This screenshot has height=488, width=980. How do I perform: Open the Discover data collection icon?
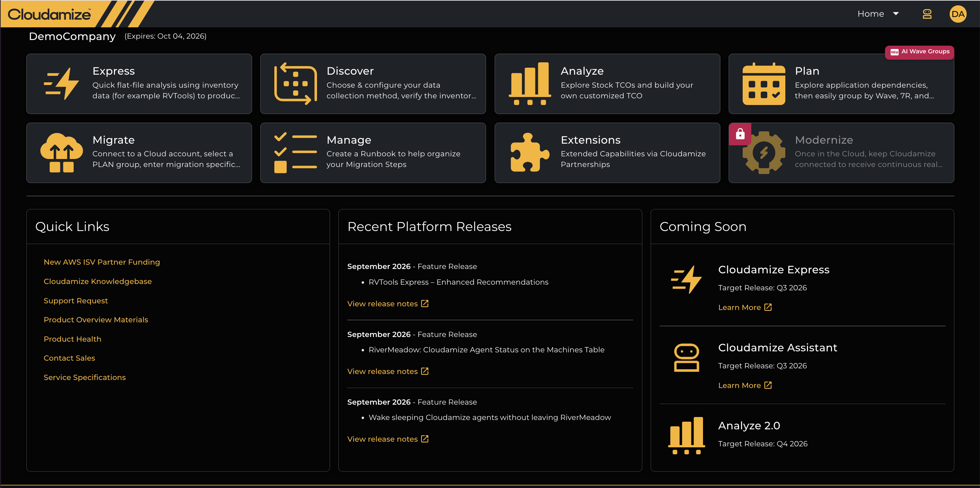click(296, 84)
